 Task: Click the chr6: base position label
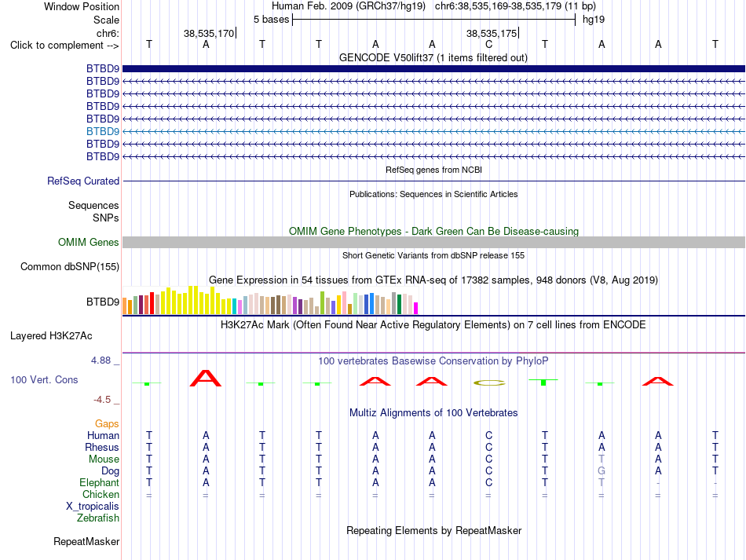108,33
